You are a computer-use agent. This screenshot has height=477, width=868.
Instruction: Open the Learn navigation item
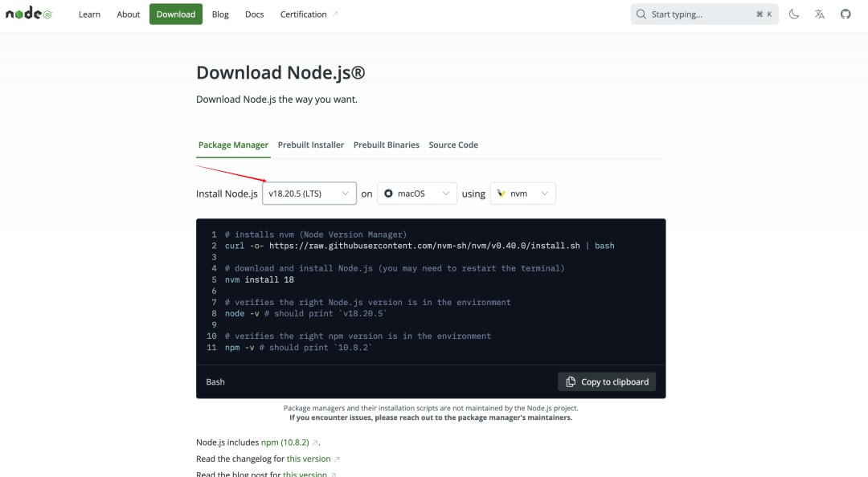[89, 14]
